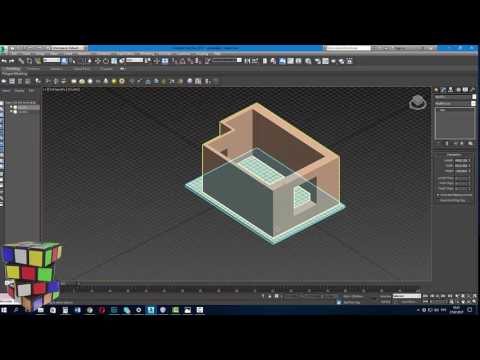Open the Schematic View

(x=299, y=61)
